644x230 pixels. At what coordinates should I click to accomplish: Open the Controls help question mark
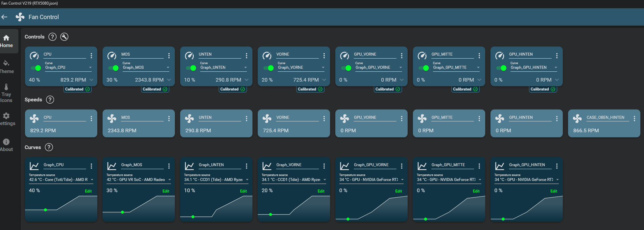(52, 37)
